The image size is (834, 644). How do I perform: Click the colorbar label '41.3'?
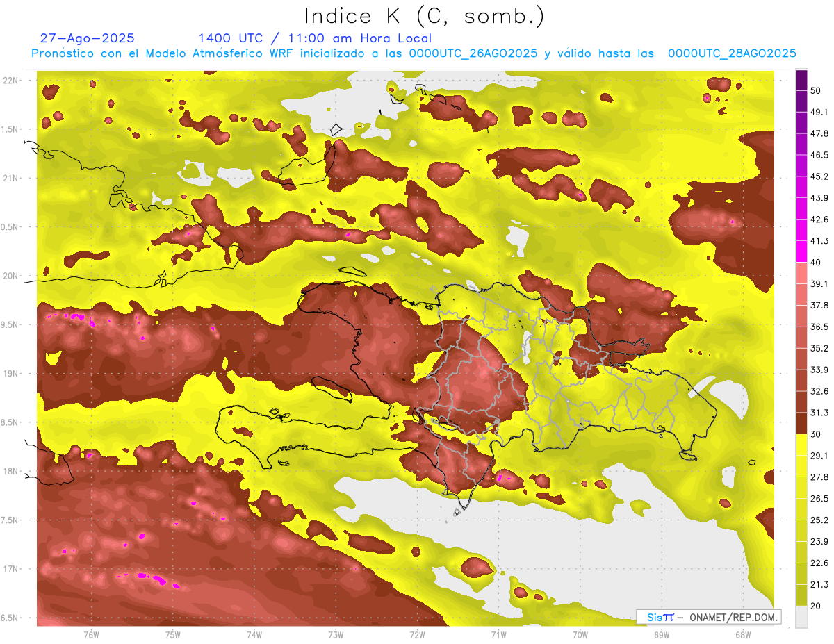click(x=819, y=241)
